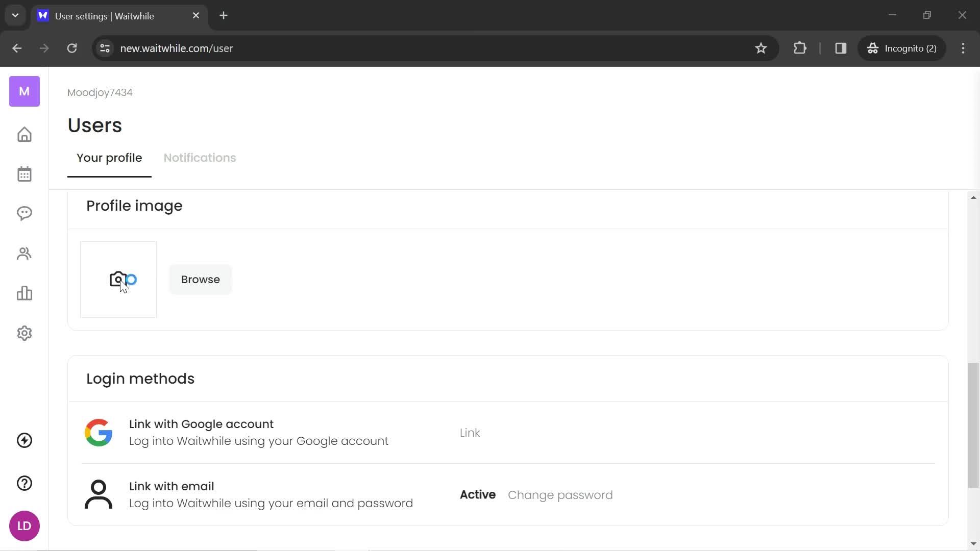Screen dimensions: 980x551
Task: Click the M avatar icon top-left corner
Action: click(24, 91)
